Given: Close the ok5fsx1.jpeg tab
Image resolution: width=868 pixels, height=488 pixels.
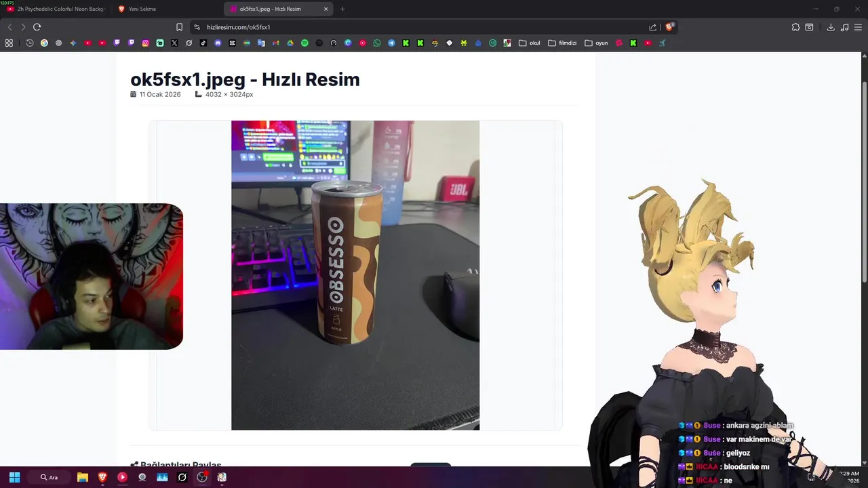Looking at the screenshot, I should point(325,9).
